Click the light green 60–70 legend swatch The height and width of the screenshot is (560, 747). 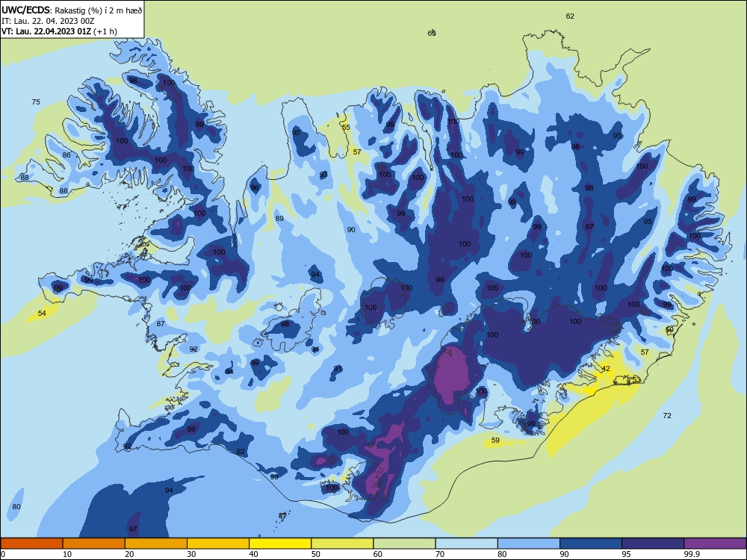(404, 544)
